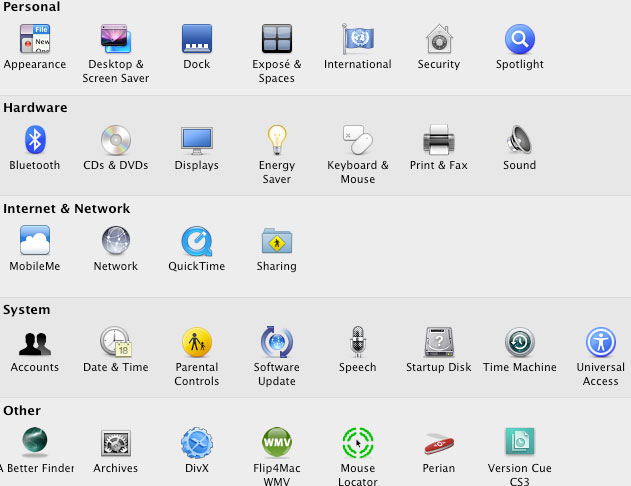
Task: Open the Appearance preference pane
Action: pyautogui.click(x=35, y=39)
